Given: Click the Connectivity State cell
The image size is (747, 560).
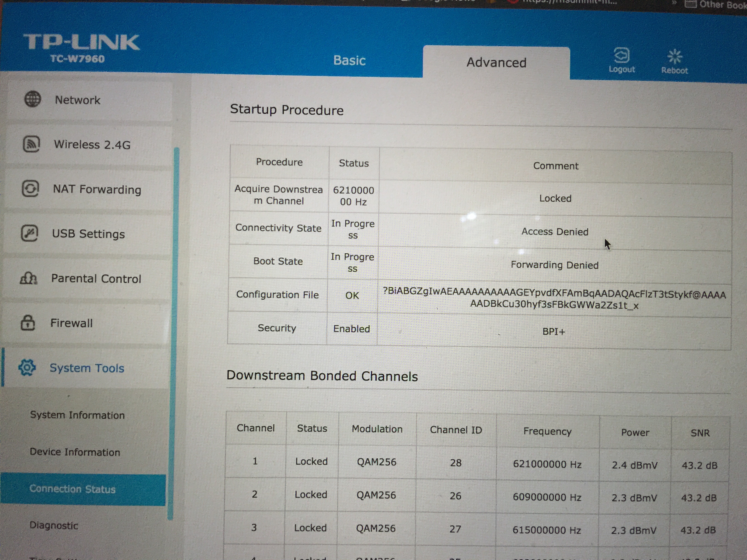Looking at the screenshot, I should [278, 228].
